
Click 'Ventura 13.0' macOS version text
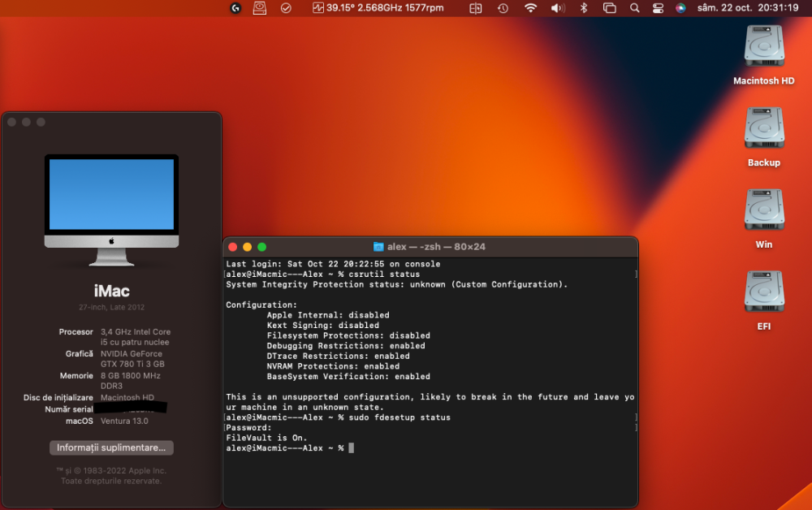tap(124, 421)
